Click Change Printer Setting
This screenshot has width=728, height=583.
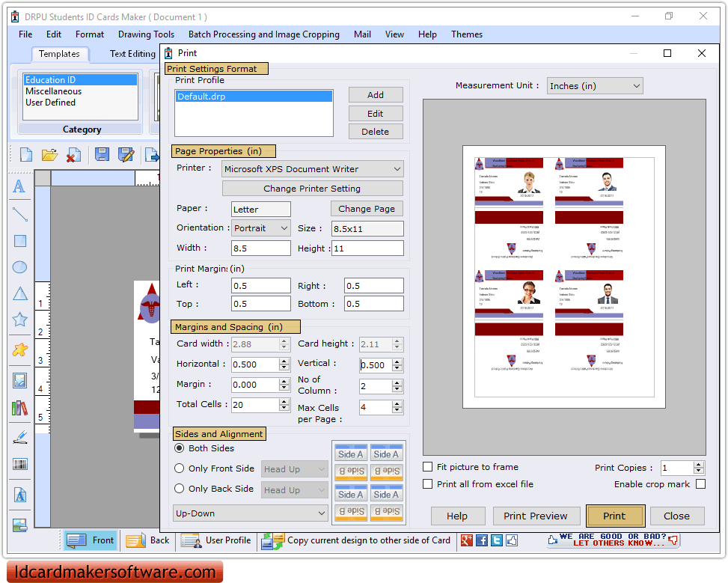312,188
